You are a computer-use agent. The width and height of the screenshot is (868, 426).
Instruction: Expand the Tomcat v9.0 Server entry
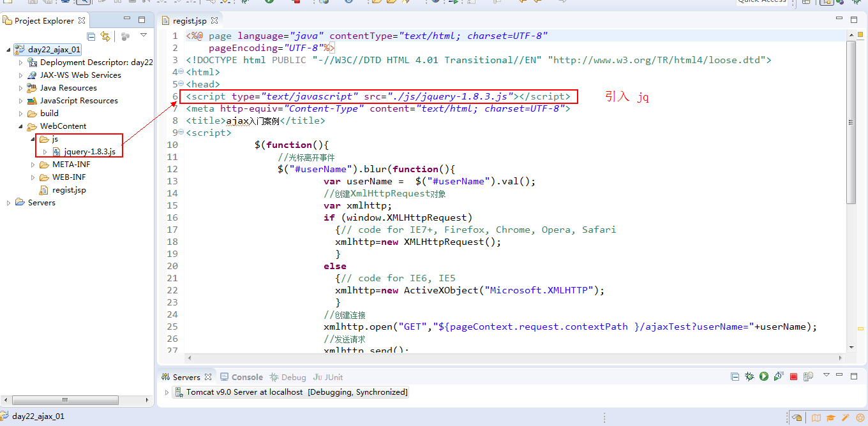pos(168,392)
